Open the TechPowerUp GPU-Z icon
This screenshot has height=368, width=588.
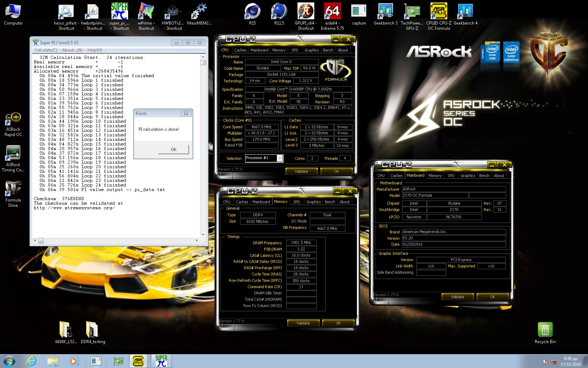[412, 17]
